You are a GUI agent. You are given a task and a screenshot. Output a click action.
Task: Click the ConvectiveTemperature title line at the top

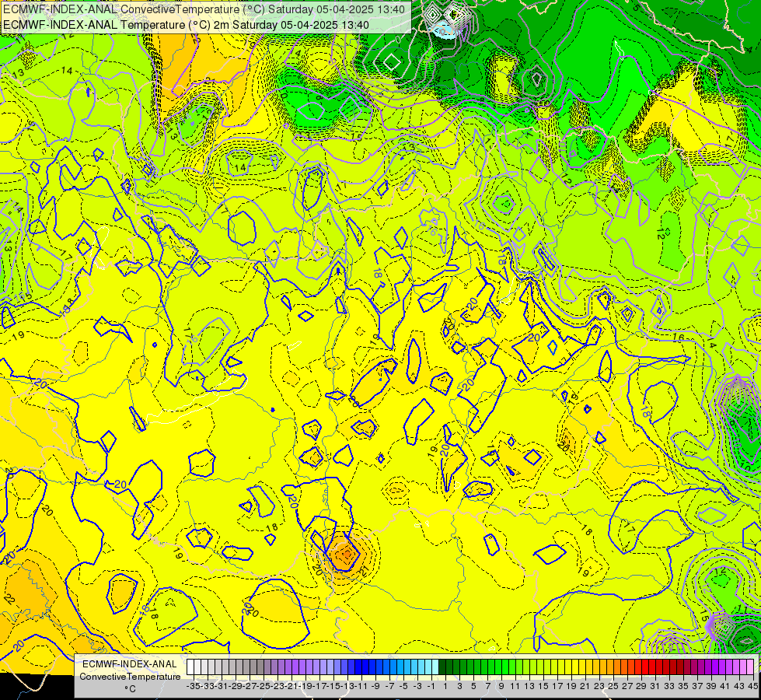coord(204,9)
